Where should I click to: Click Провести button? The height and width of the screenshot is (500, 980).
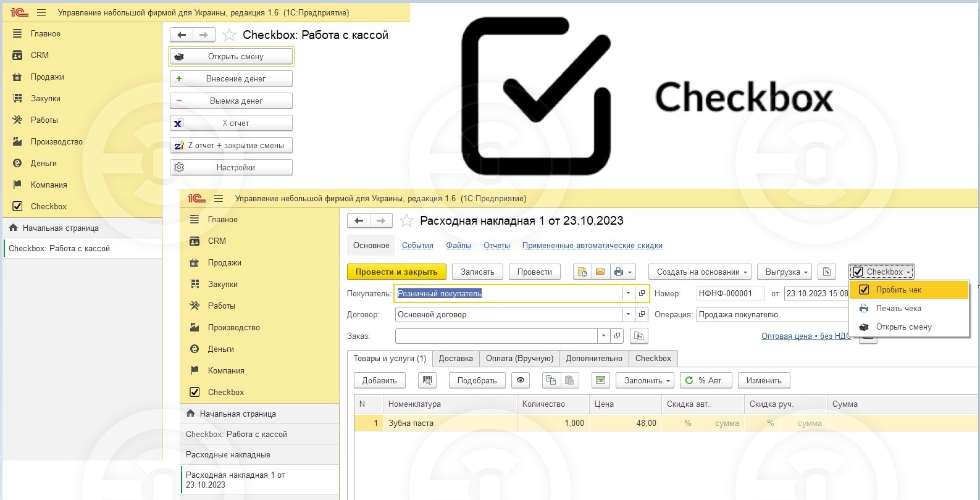pyautogui.click(x=535, y=272)
